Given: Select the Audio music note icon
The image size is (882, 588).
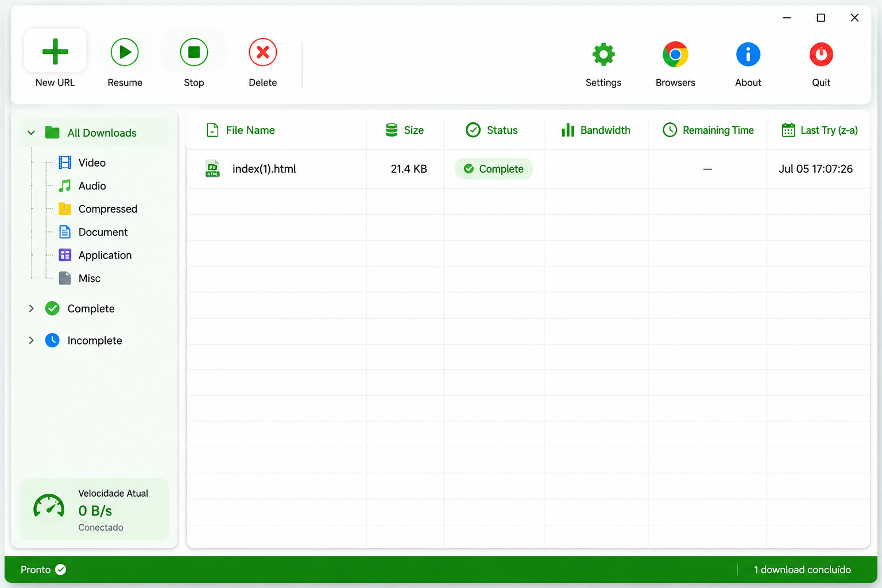Looking at the screenshot, I should coord(65,185).
